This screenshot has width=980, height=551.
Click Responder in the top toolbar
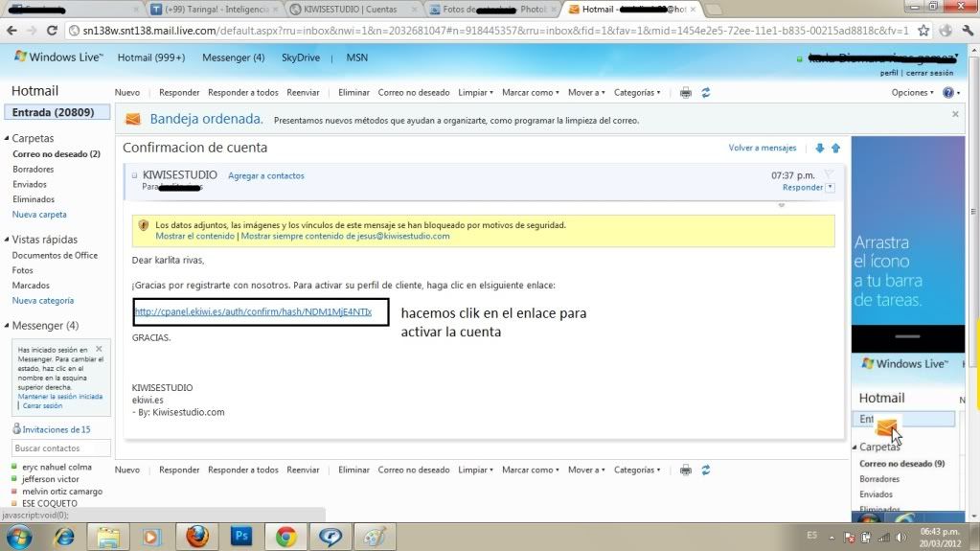(179, 93)
